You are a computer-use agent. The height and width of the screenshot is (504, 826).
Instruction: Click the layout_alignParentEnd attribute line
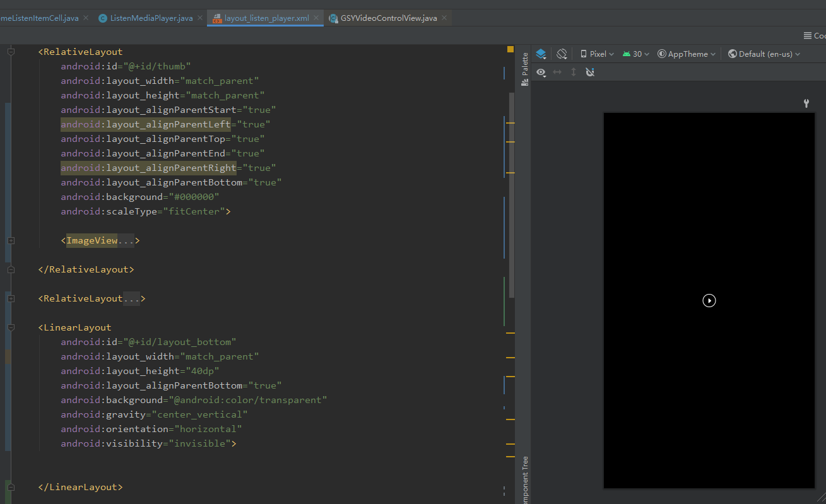(x=163, y=153)
